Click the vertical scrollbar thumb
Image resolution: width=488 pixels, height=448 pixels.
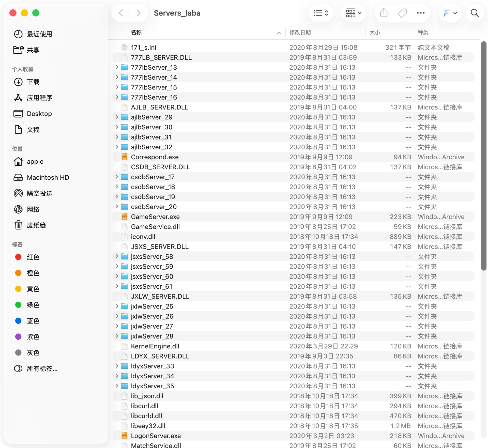[x=483, y=156]
